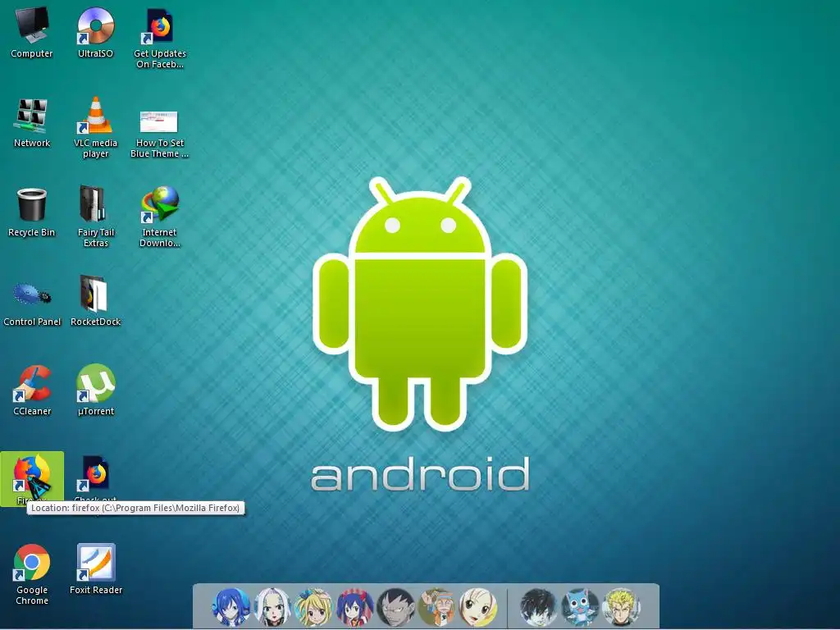Select Get Updates On Faceb... shortcut
The width and height of the screenshot is (840, 630).
coord(160,39)
